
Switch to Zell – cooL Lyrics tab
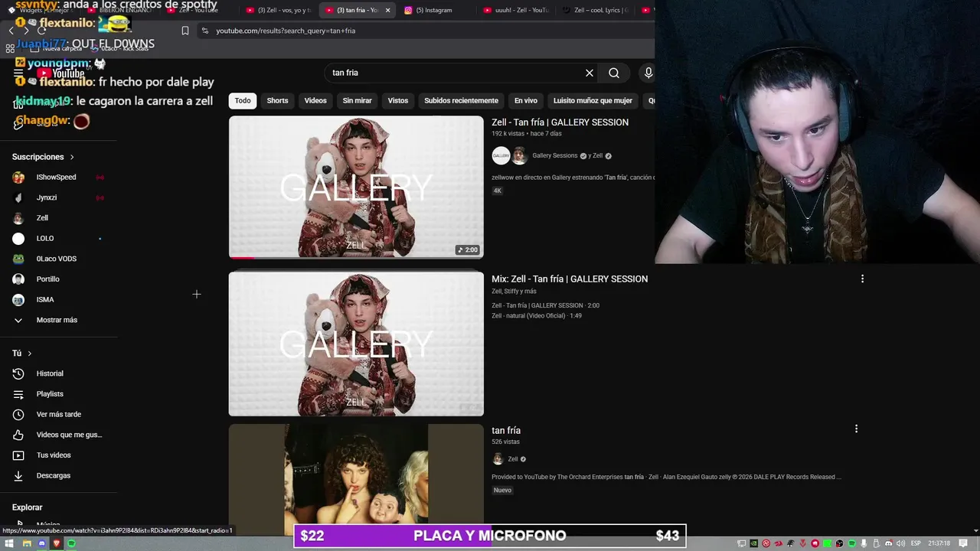596,10
